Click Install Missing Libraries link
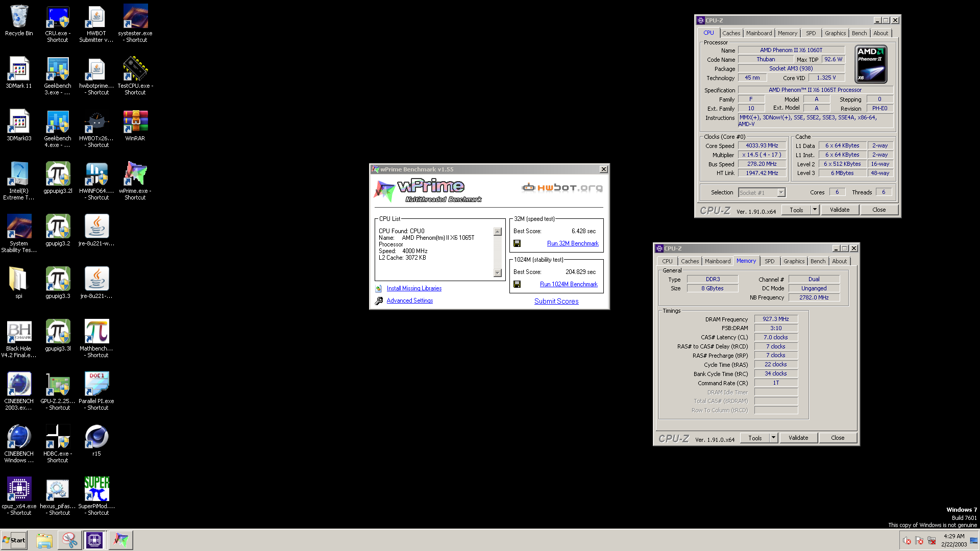The height and width of the screenshot is (551, 980). (414, 288)
